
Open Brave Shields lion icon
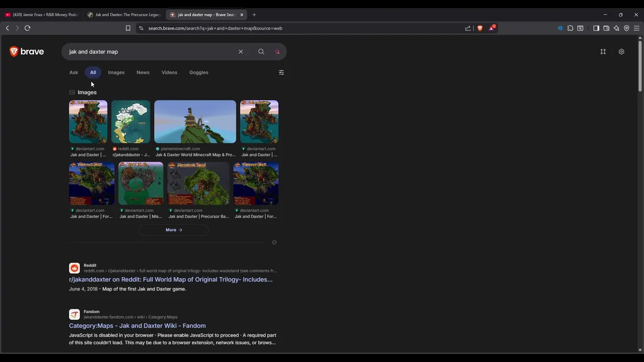click(480, 28)
